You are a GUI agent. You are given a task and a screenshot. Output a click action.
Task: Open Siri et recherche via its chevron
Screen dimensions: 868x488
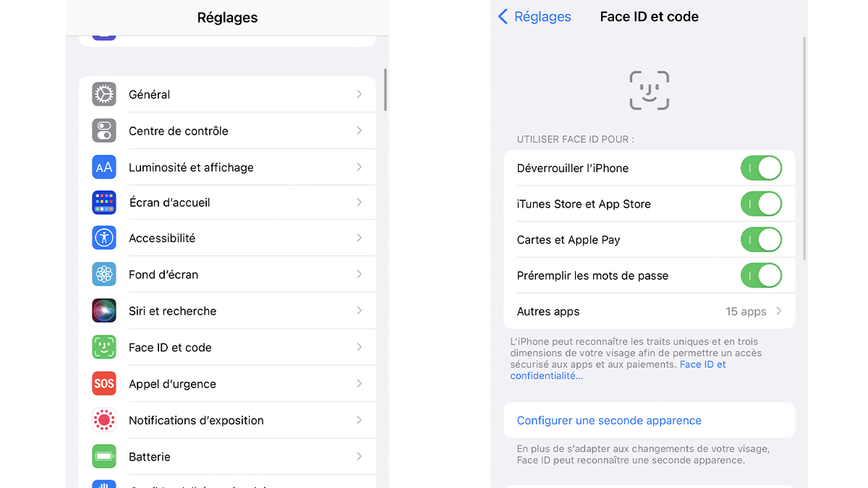pyautogui.click(x=359, y=311)
